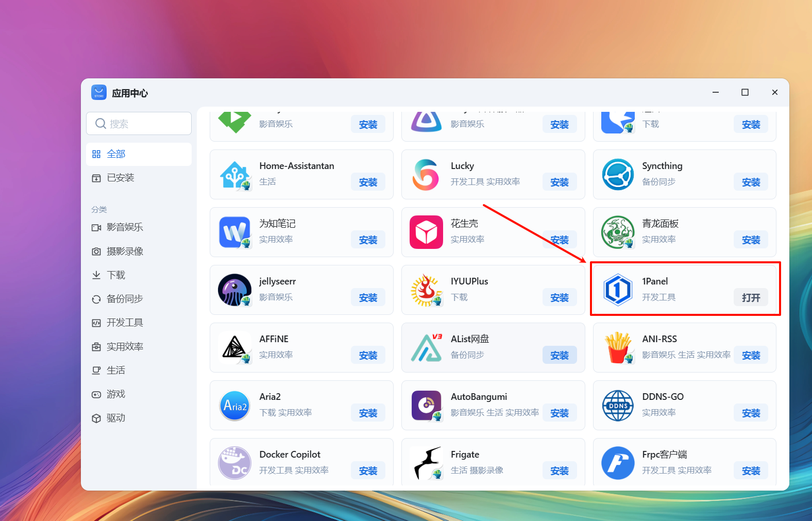The width and height of the screenshot is (812, 521).
Task: Install jellyseerr with its 安装 button
Action: [x=368, y=298]
